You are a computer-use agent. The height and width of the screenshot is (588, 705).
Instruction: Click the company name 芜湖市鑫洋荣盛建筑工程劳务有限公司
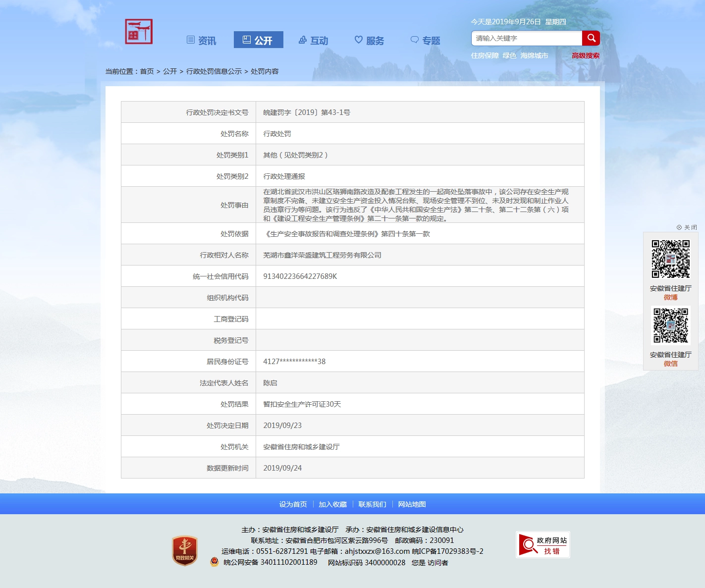pyautogui.click(x=322, y=255)
